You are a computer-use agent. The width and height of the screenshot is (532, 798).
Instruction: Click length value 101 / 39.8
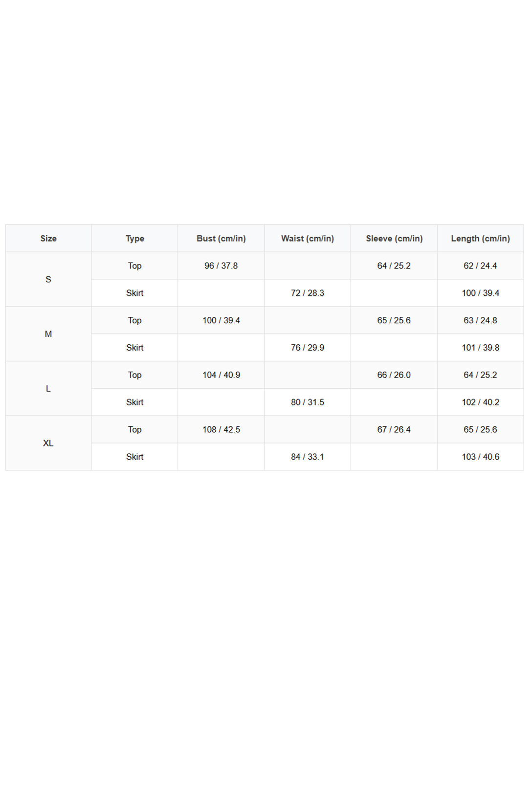(480, 348)
